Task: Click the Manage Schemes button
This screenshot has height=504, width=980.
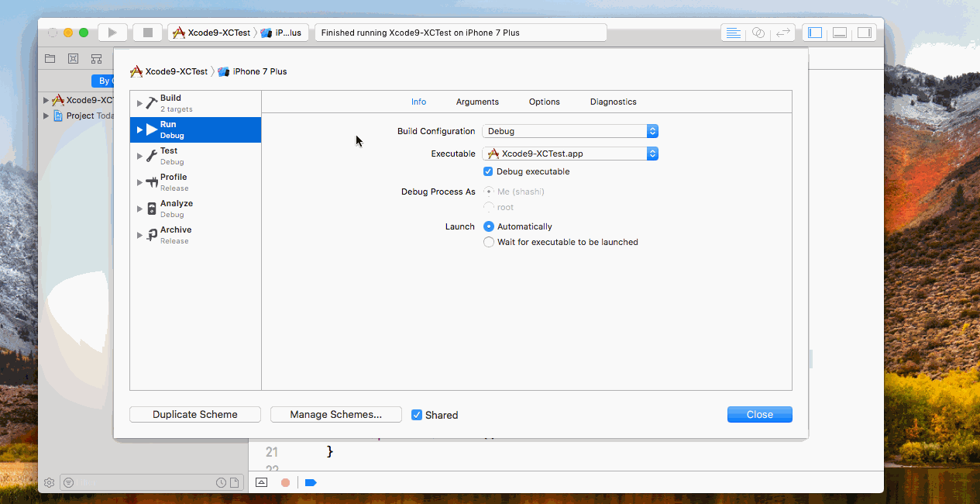Action: [x=335, y=415]
